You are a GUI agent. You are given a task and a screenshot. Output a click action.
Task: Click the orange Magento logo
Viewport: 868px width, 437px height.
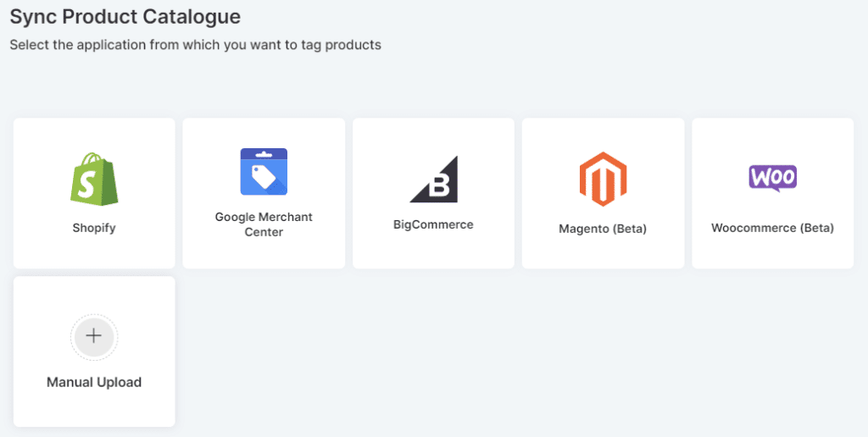603,180
